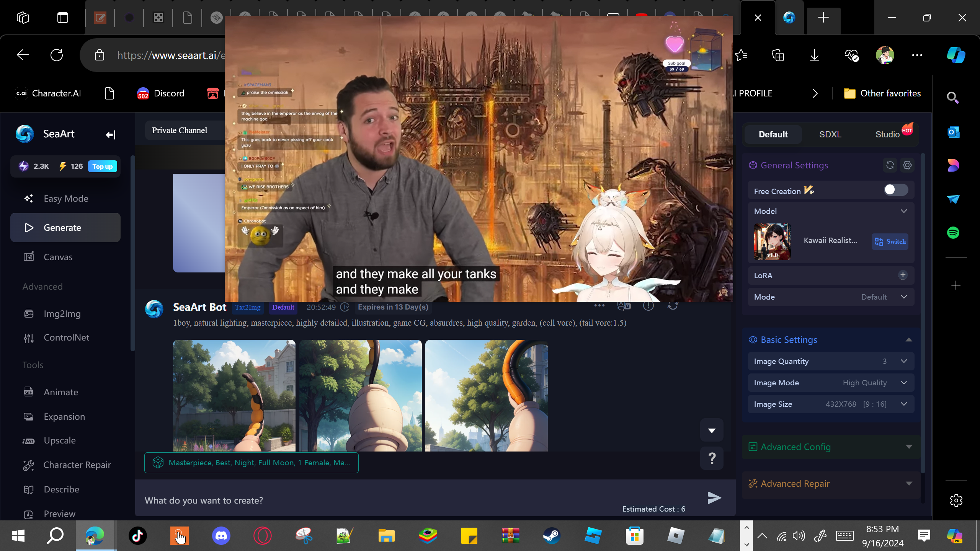Open the Image Quantity dropdown
Viewport: 980px width, 551px height.
[831, 361]
